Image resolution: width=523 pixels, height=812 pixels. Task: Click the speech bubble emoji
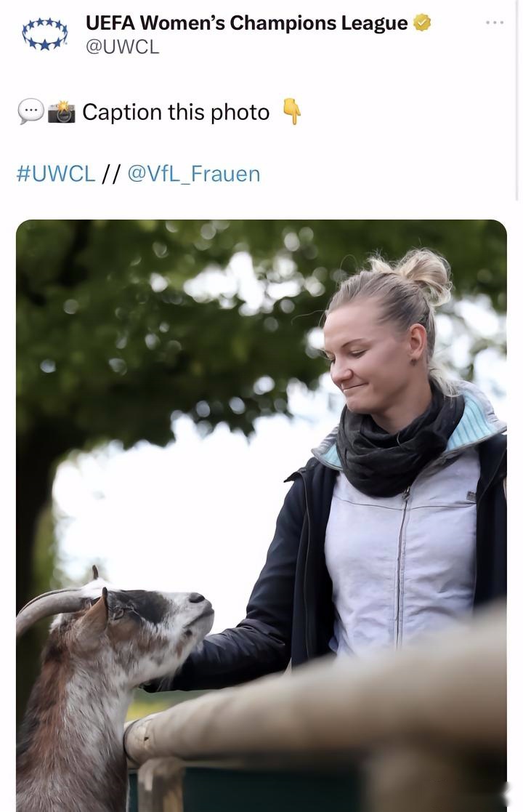31,111
